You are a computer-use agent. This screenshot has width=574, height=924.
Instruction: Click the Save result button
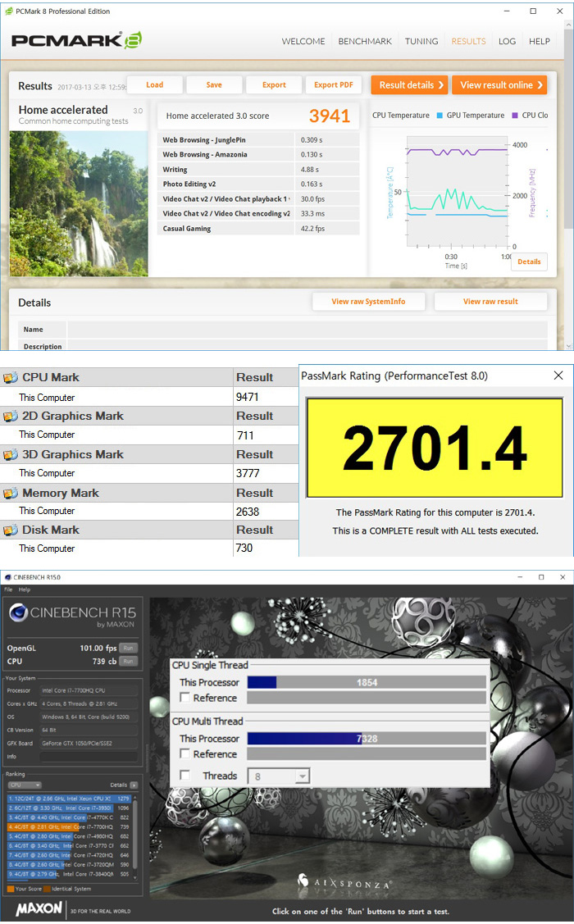click(x=214, y=85)
